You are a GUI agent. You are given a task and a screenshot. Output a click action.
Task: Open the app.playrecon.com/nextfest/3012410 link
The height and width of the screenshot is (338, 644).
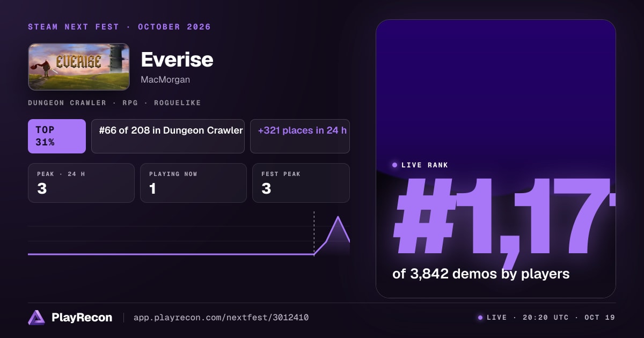click(221, 318)
